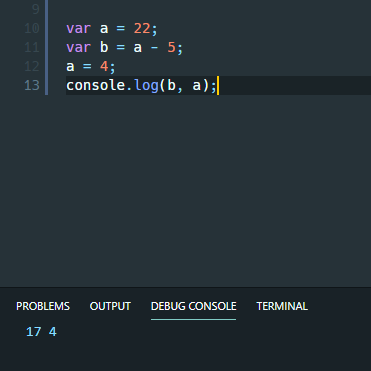Screen dimensions: 371x371
Task: Switch to the OUTPUT tab
Action: coord(110,306)
